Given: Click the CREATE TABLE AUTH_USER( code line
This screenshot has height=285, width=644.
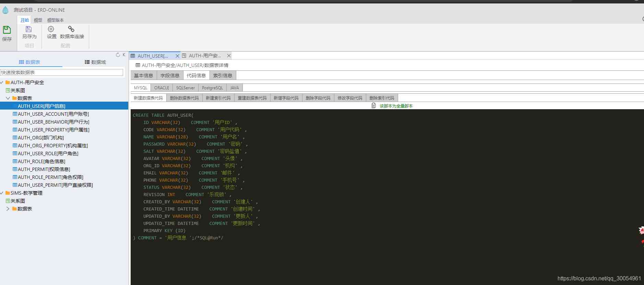Looking at the screenshot, I should point(163,115).
